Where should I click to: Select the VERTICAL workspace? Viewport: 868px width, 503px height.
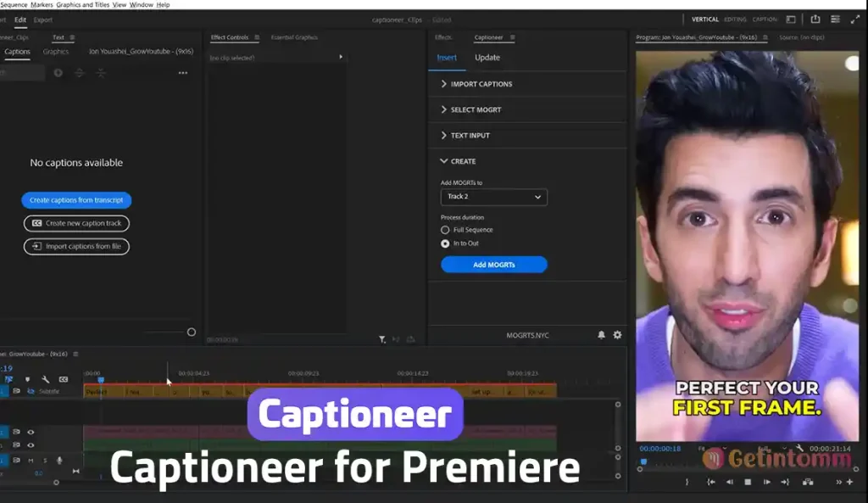tap(704, 20)
